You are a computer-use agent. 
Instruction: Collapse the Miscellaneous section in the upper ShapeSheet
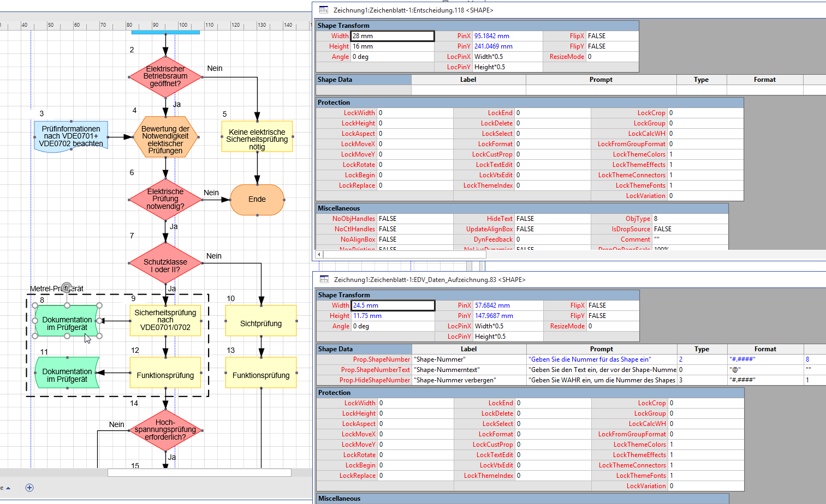click(x=338, y=208)
